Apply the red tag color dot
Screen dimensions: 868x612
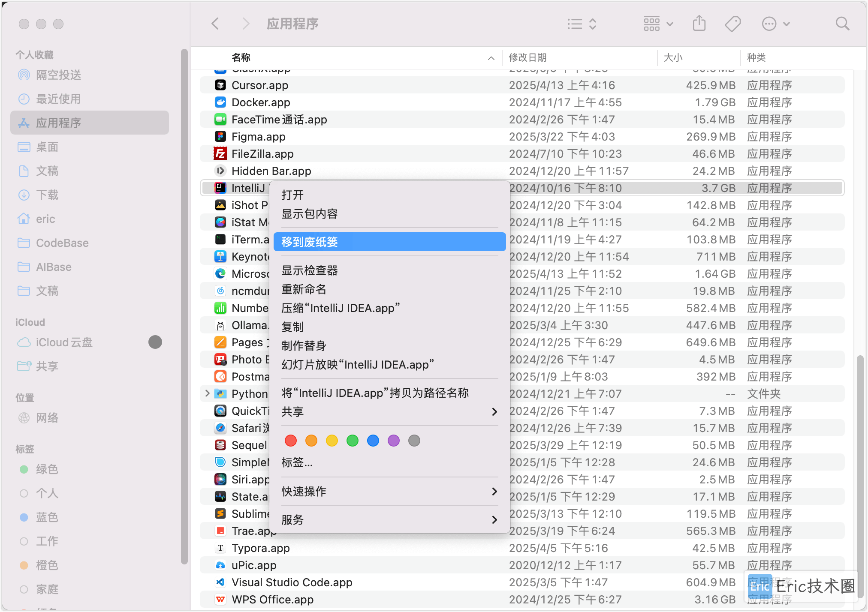click(291, 441)
